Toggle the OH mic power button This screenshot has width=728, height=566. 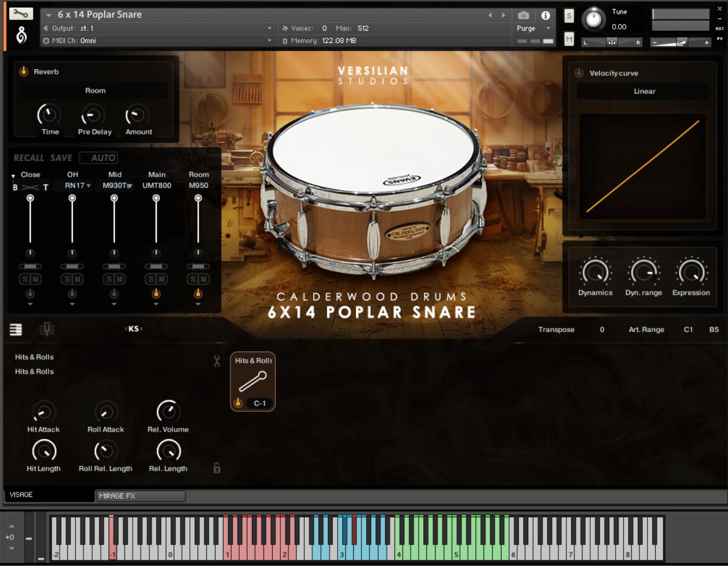72,294
